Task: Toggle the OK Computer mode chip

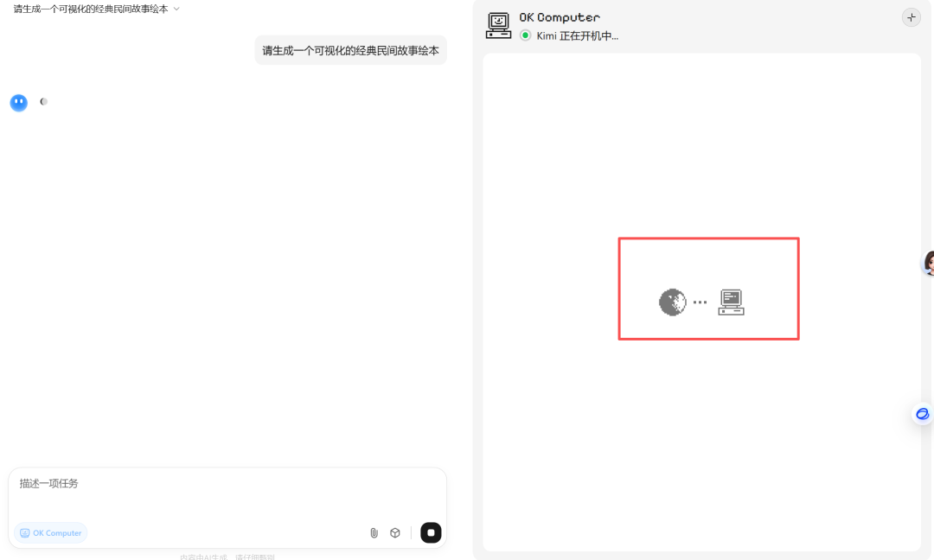Action: (51, 532)
